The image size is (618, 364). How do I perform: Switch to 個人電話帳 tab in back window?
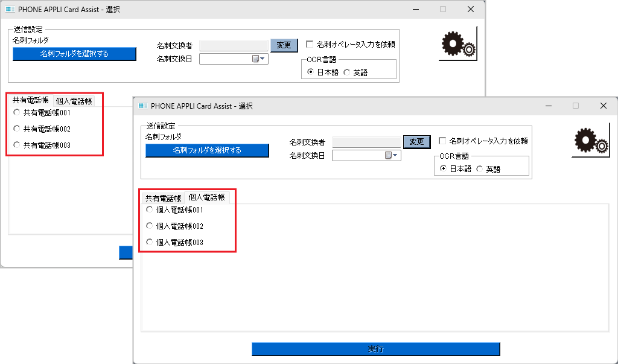pyautogui.click(x=74, y=101)
